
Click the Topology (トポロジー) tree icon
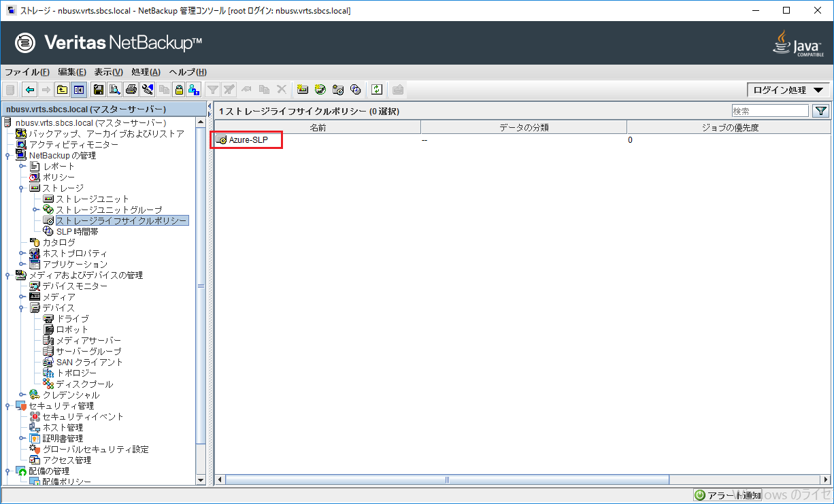(48, 373)
